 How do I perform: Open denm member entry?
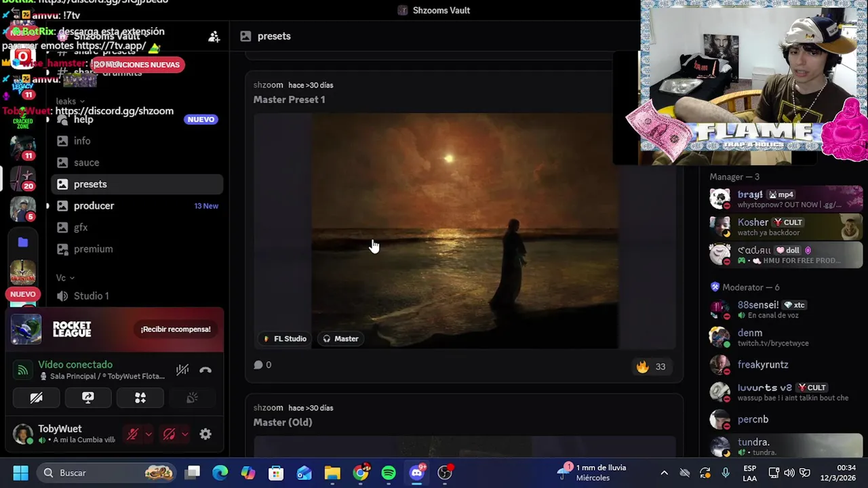(x=785, y=337)
